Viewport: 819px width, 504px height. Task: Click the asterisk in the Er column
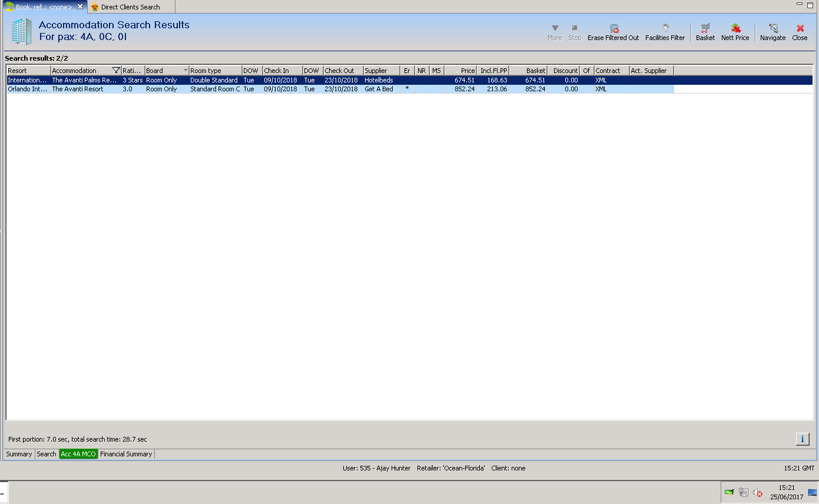click(407, 89)
